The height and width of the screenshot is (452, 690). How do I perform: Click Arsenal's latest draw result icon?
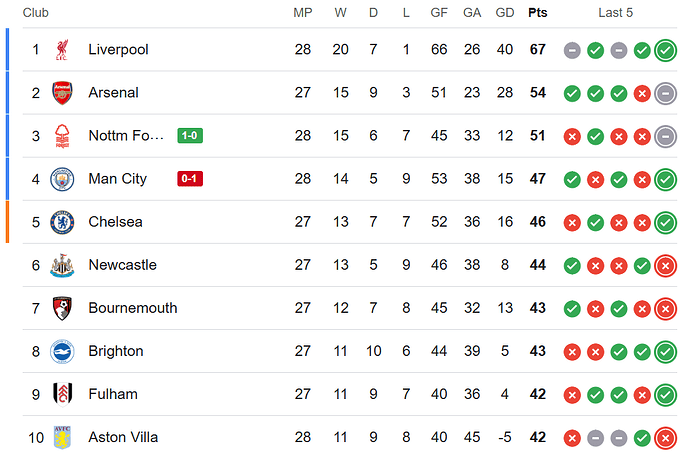(x=665, y=93)
